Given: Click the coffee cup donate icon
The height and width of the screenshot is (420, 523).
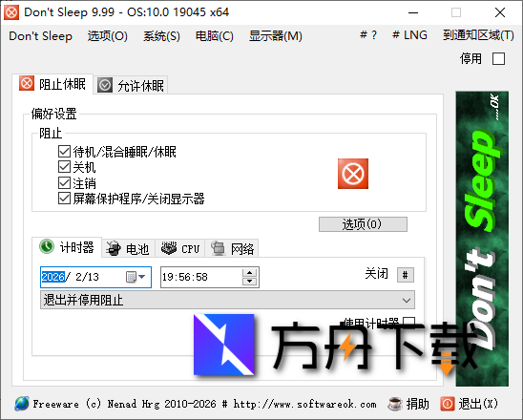Looking at the screenshot, I should pyautogui.click(x=395, y=404).
